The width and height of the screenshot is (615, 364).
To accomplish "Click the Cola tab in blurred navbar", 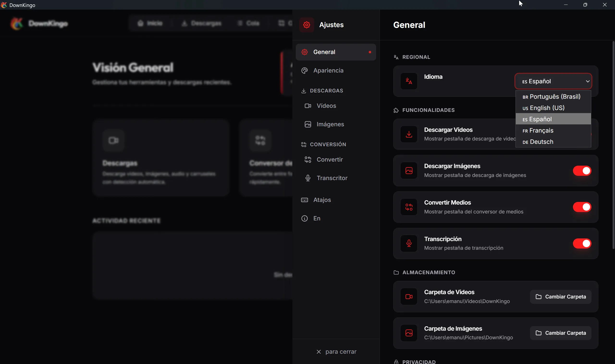I will tap(249, 23).
